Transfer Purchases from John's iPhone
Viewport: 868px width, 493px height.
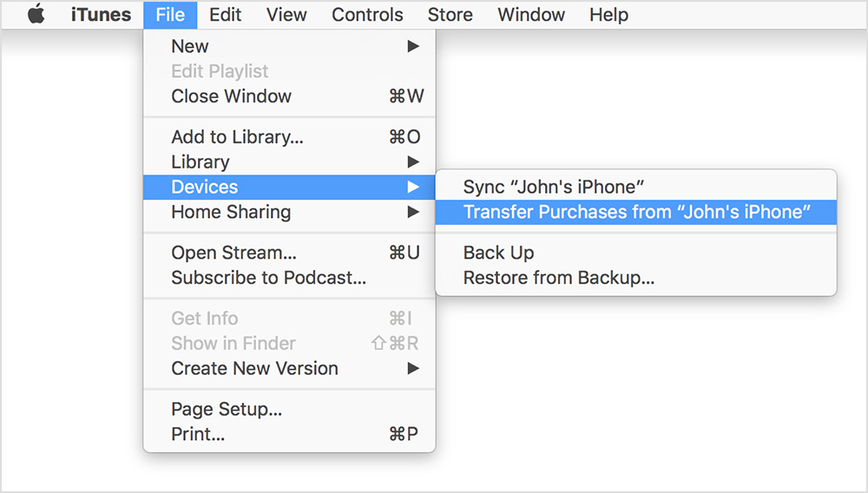tap(635, 212)
